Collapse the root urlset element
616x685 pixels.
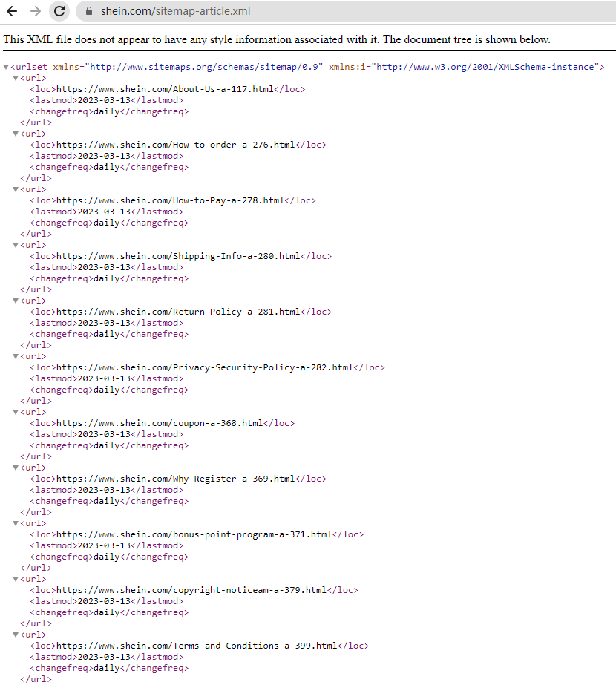tap(7, 67)
